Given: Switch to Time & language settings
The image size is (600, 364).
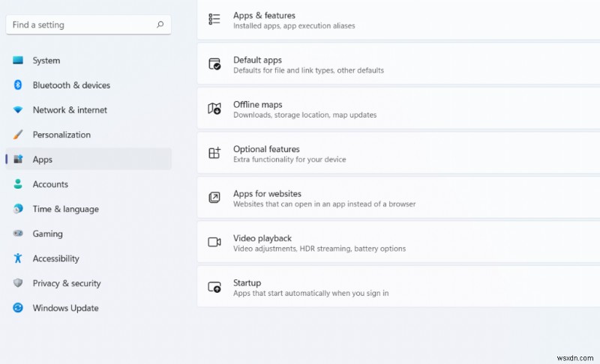Looking at the screenshot, I should click(65, 209).
